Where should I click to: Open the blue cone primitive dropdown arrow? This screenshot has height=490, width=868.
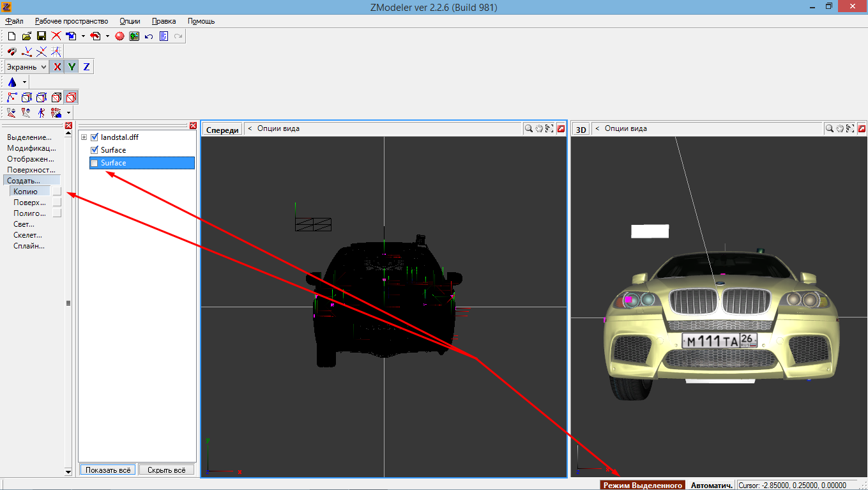(x=25, y=82)
